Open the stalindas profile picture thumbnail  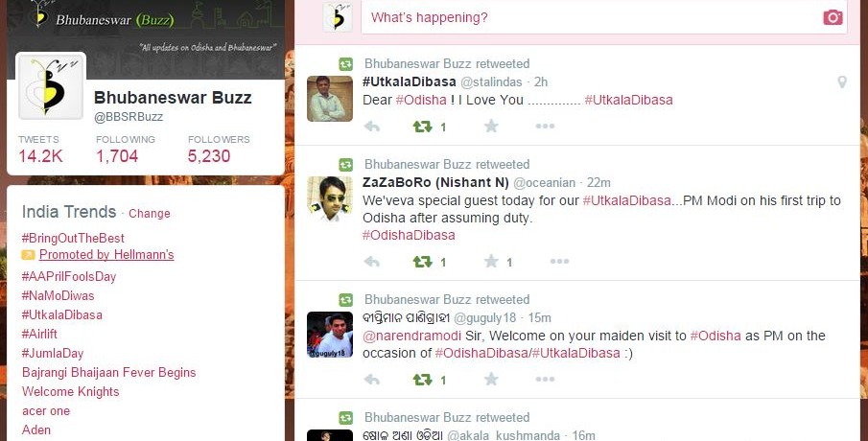click(330, 99)
